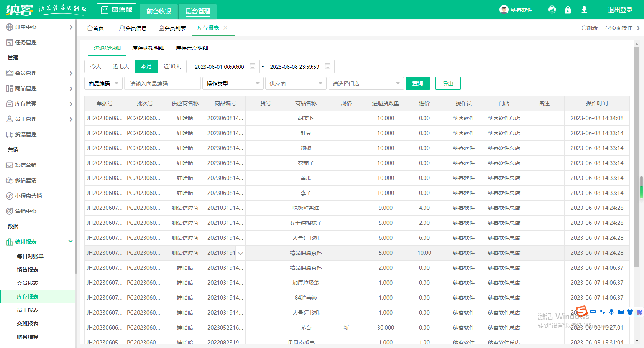Image resolution: width=644 pixels, height=348 pixels.
Task: Click the Sogou input method icon
Action: point(582,311)
